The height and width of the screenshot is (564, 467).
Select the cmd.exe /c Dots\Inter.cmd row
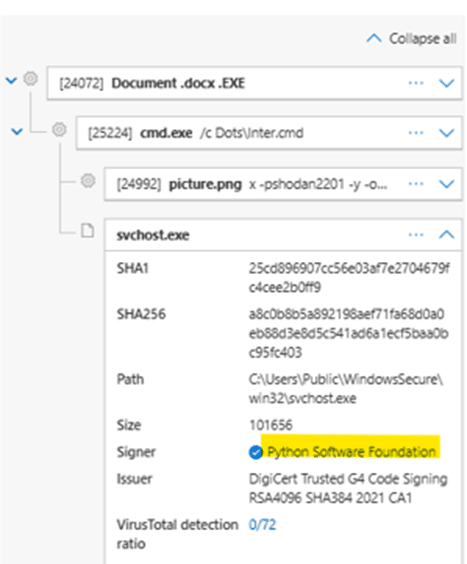point(269,133)
